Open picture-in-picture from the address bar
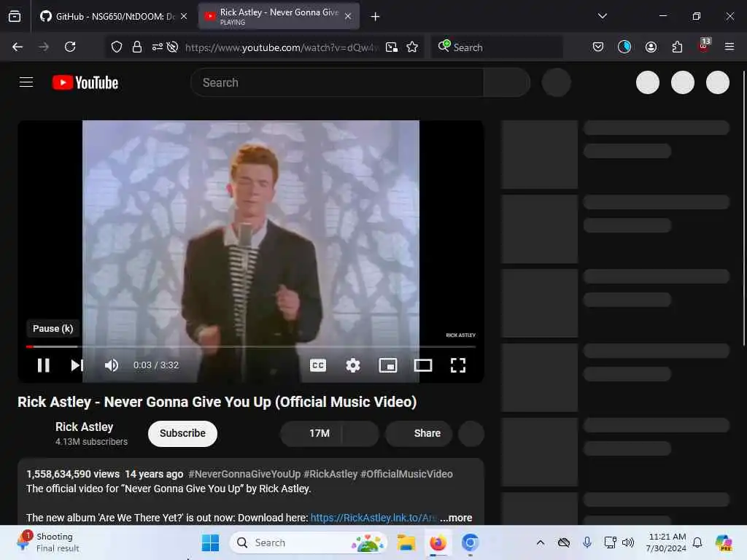Screen dimensions: 747x560 (x=392, y=47)
